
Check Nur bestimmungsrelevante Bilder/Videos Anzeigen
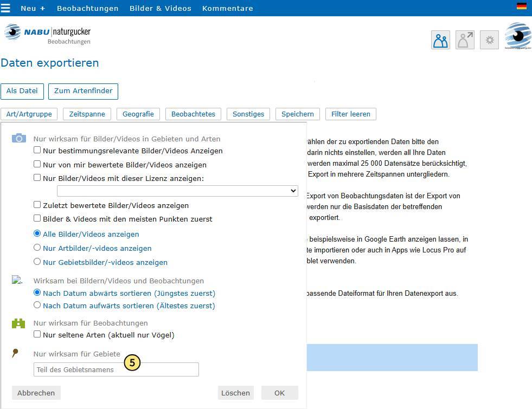tap(37, 150)
